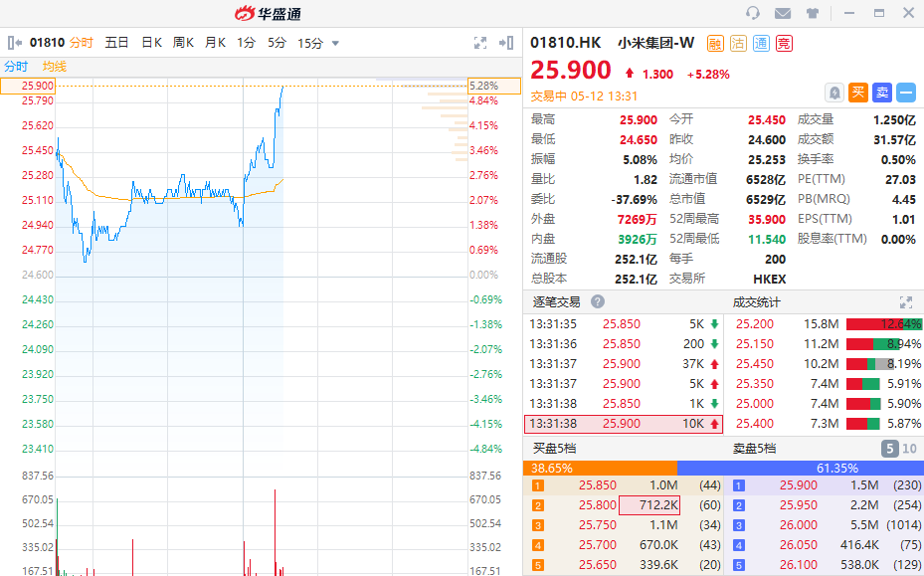Click ask level 5 price 26.100
The image size is (924, 576).
click(799, 565)
